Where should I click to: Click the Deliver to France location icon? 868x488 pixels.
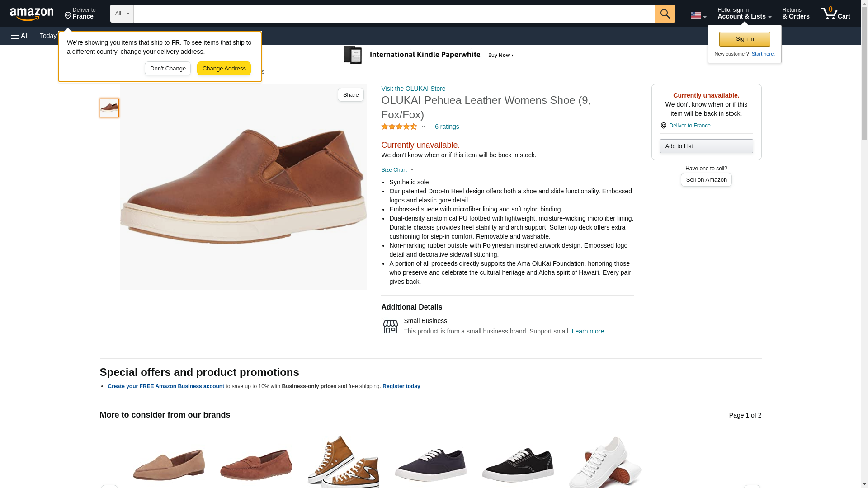tap(663, 126)
